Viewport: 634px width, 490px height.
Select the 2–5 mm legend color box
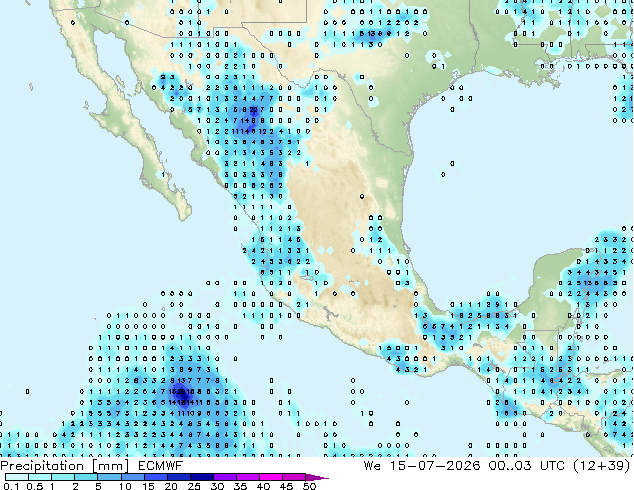[x=87, y=477]
